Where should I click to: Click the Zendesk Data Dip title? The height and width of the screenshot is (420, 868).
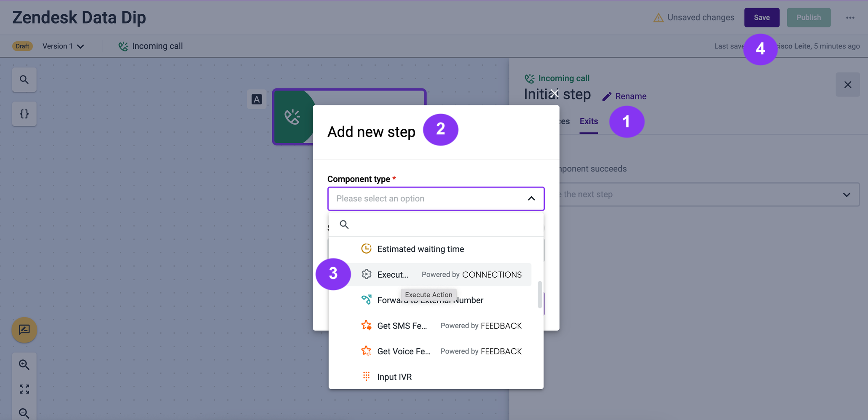tap(79, 18)
